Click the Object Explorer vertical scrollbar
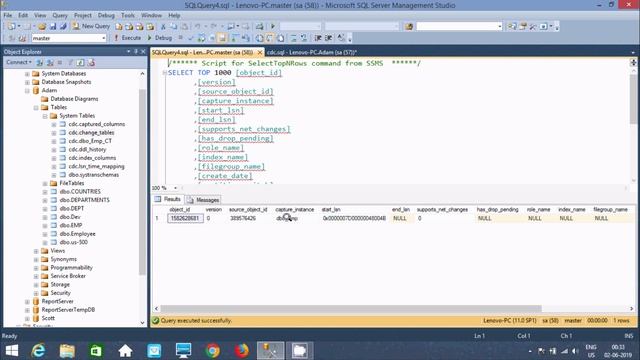This screenshot has height=360, width=640. [x=142, y=182]
